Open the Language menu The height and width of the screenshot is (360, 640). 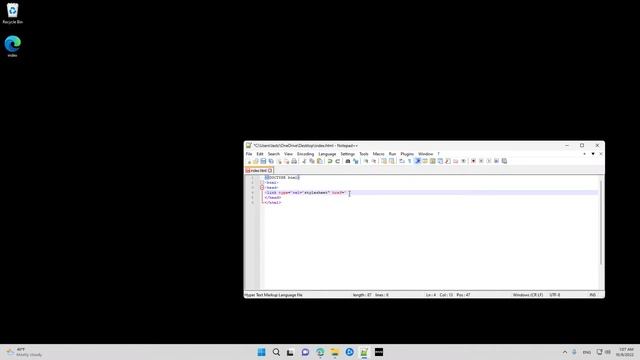pos(327,154)
